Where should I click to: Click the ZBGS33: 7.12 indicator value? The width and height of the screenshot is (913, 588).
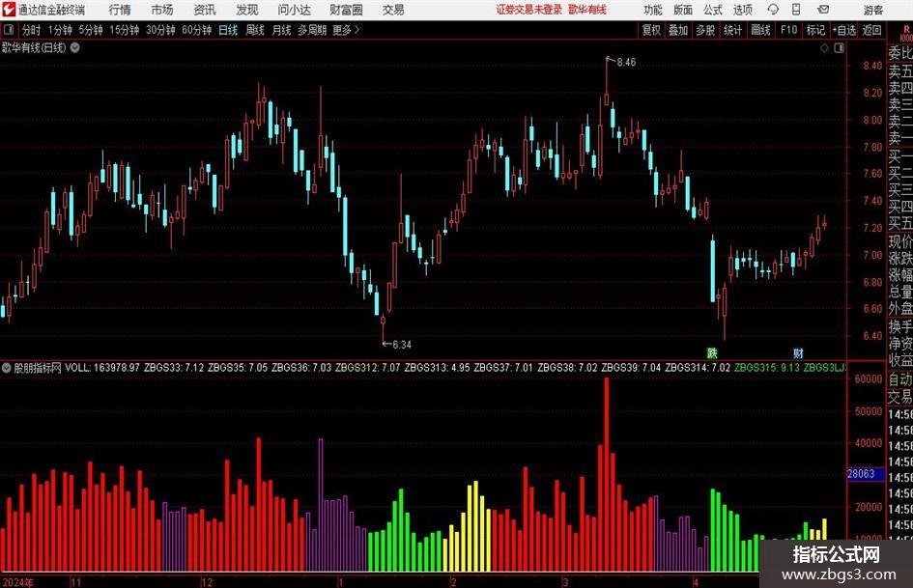tap(174, 368)
